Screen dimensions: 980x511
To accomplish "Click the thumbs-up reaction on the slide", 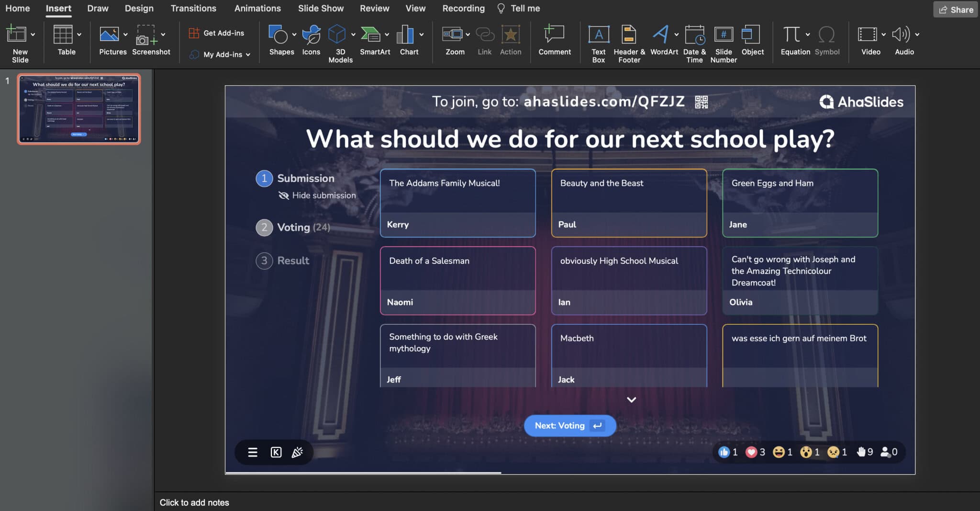I will pos(724,452).
